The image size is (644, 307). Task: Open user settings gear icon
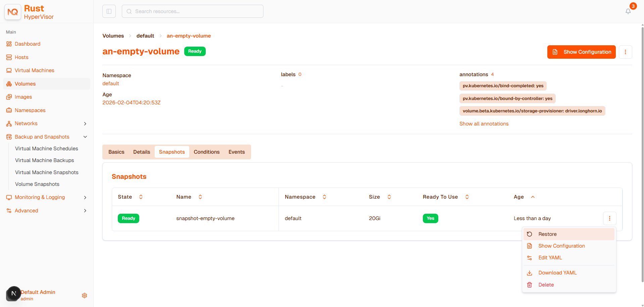tap(85, 296)
